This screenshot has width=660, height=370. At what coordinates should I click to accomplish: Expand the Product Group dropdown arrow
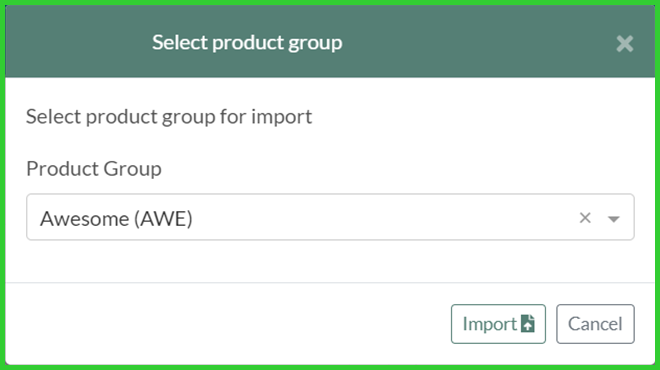click(x=614, y=218)
